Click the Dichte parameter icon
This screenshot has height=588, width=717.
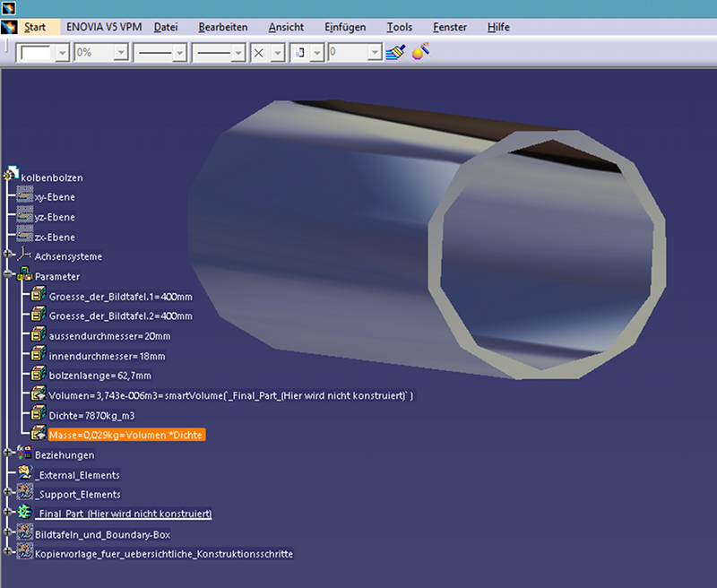tap(39, 413)
